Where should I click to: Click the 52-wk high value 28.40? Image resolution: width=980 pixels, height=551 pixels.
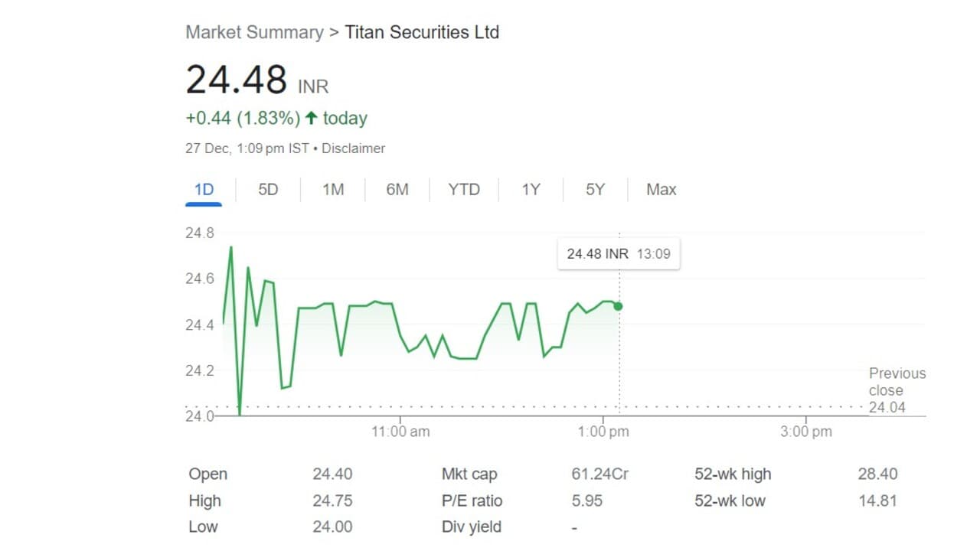877,474
